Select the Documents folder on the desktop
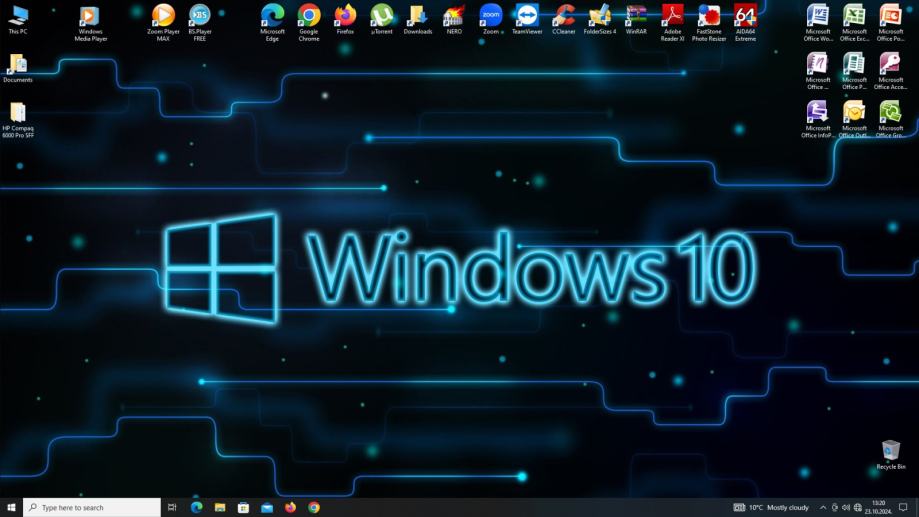 point(18,68)
